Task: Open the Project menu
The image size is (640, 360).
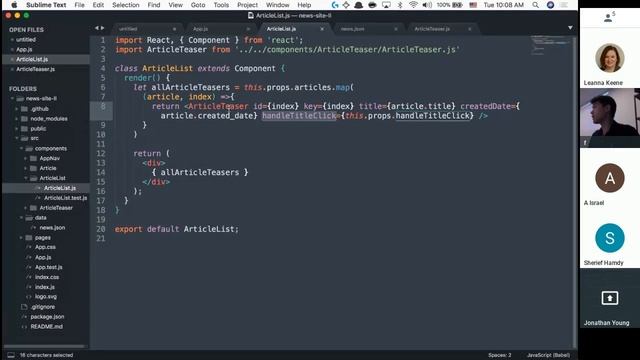Action: 247,5
